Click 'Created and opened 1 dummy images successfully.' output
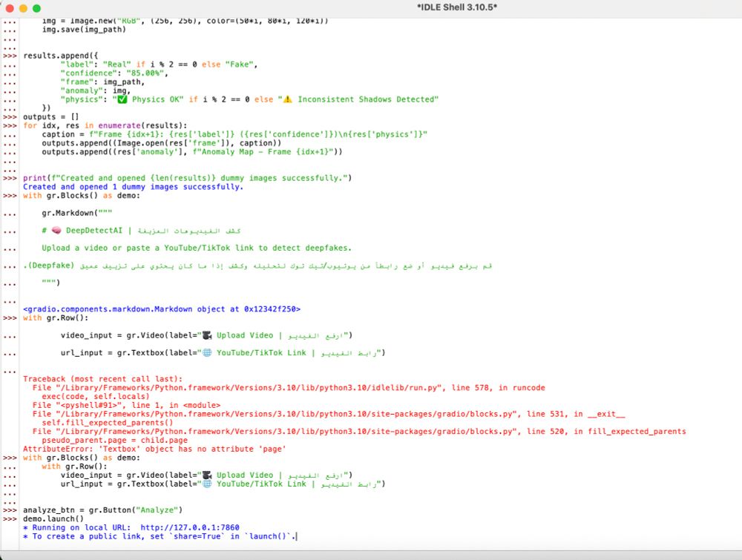This screenshot has width=742, height=560. pyautogui.click(x=133, y=187)
